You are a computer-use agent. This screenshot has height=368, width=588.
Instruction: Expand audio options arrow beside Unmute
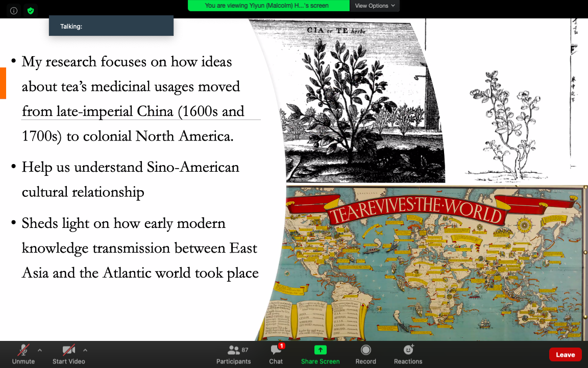(x=40, y=350)
